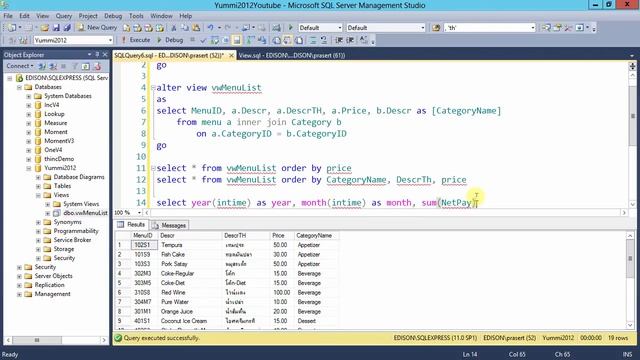Screen dimensions: 640x360
Task: Collapse the Yummi2012 database node
Action: (x=29, y=168)
